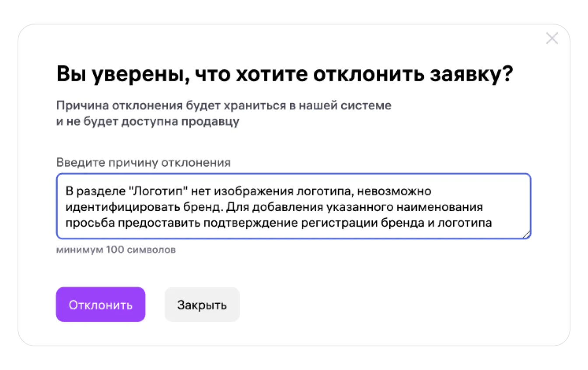Click the purple Отклонить button

click(x=101, y=304)
